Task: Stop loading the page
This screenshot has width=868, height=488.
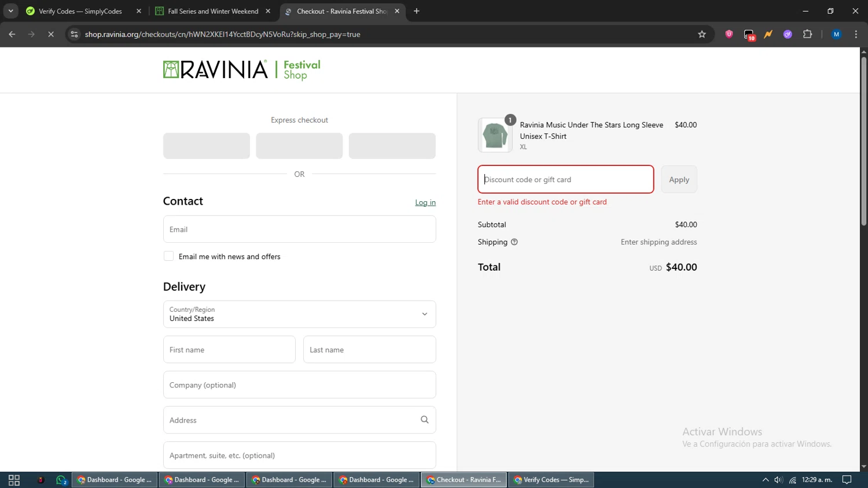Action: (x=51, y=34)
